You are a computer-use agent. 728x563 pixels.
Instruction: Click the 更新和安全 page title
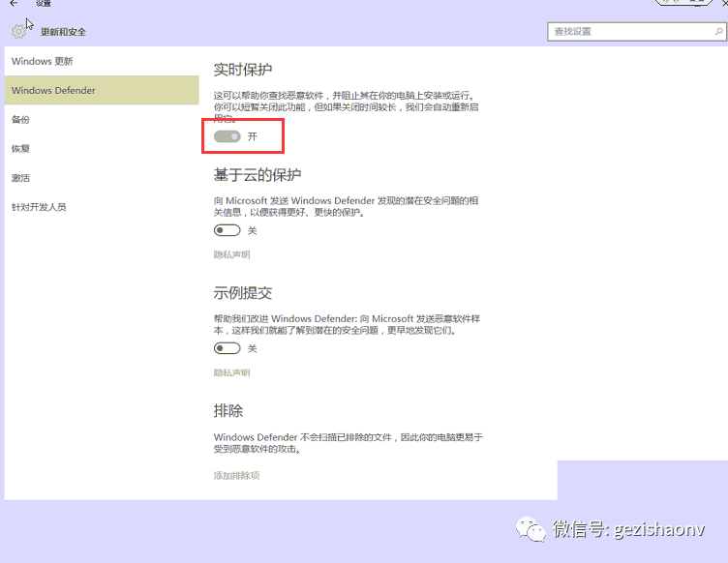[64, 32]
